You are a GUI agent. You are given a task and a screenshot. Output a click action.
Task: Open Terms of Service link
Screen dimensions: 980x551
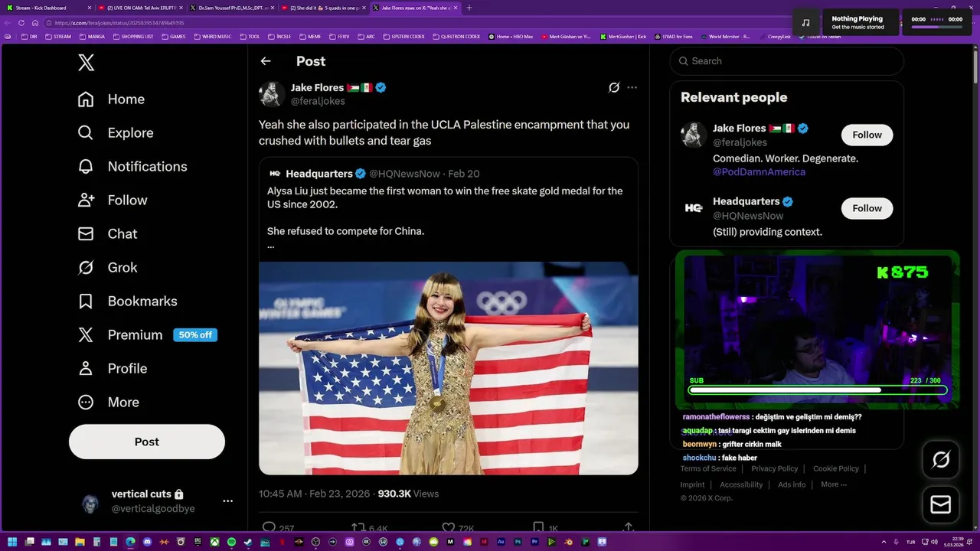tap(708, 469)
